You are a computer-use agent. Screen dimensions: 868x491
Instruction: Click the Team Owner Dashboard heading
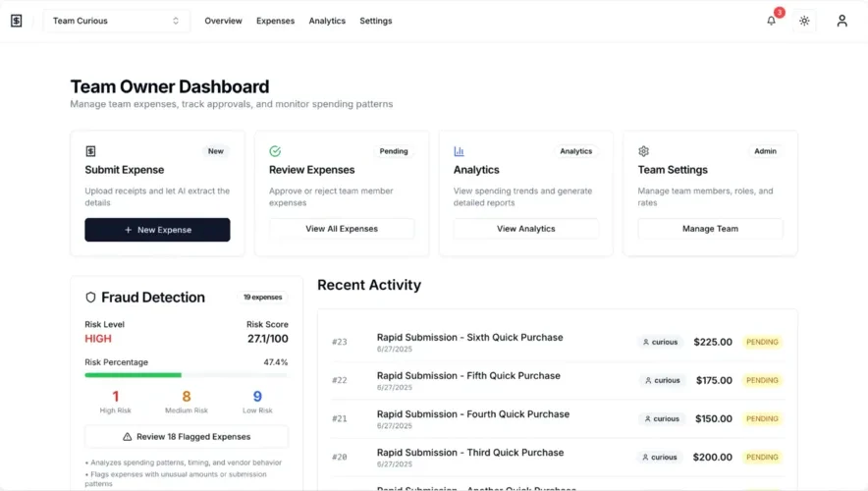[x=170, y=87]
